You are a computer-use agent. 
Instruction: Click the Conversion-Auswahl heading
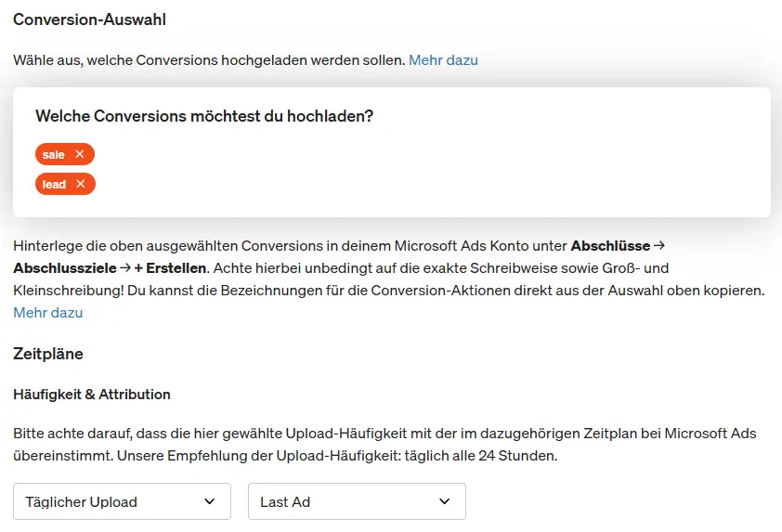[x=90, y=19]
